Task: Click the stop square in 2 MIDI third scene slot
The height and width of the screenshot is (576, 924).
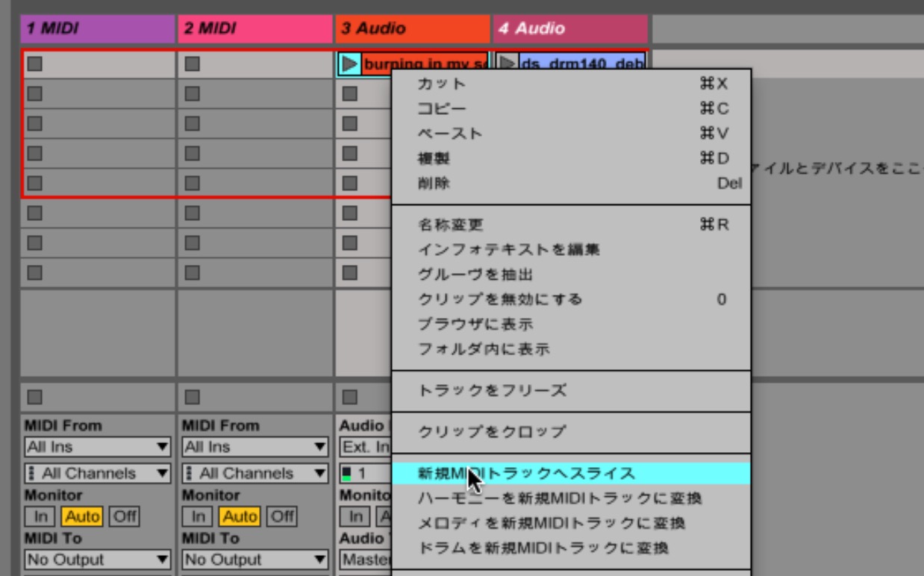Action: 193,124
